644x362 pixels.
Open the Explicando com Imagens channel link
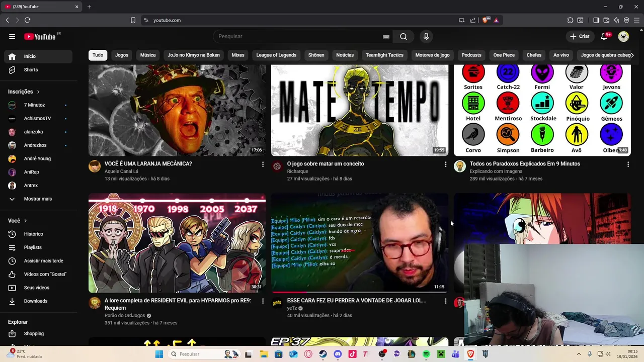click(496, 171)
